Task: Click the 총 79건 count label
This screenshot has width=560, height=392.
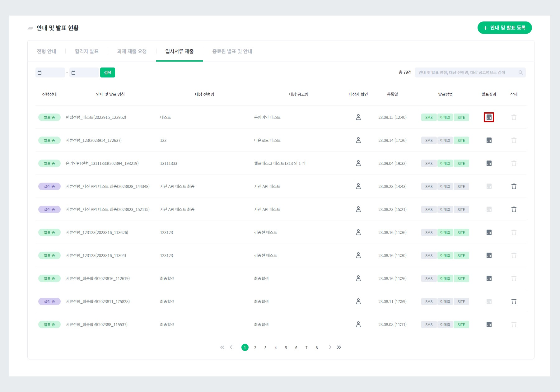Action: (405, 72)
